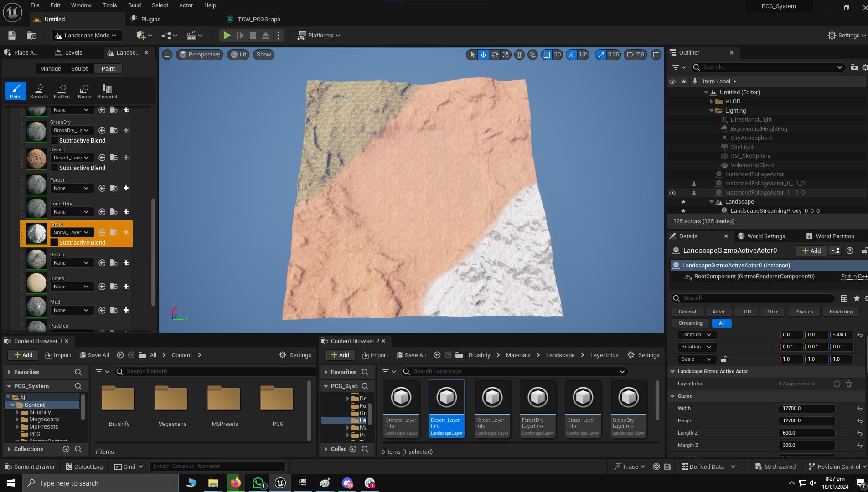Create layer info for Forest layer
Screen dimensions: 868x492
[126, 188]
